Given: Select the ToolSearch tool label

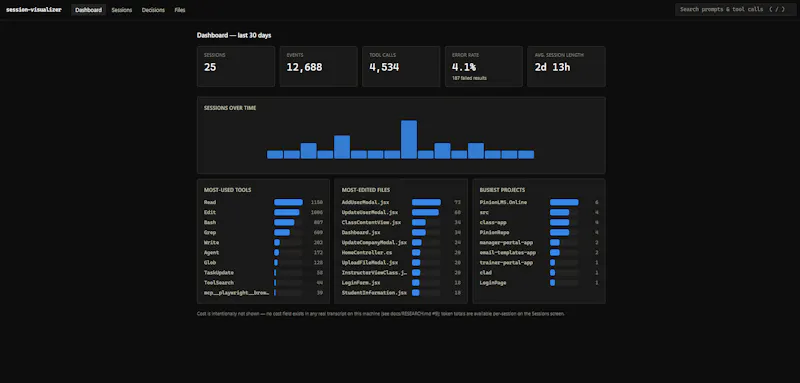Looking at the screenshot, I should coord(219,283).
